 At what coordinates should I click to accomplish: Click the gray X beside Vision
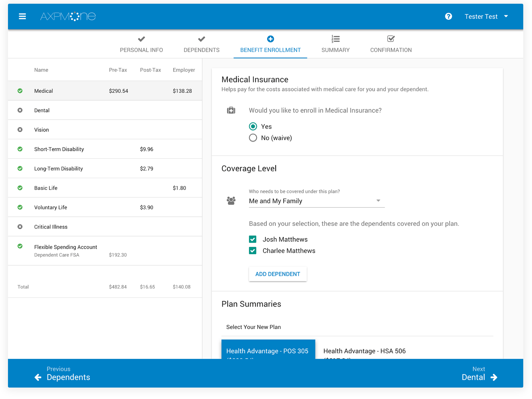[20, 130]
